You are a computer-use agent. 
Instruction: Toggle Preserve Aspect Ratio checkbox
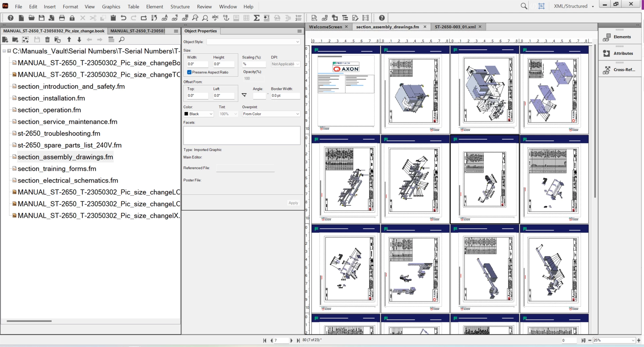[x=189, y=72]
